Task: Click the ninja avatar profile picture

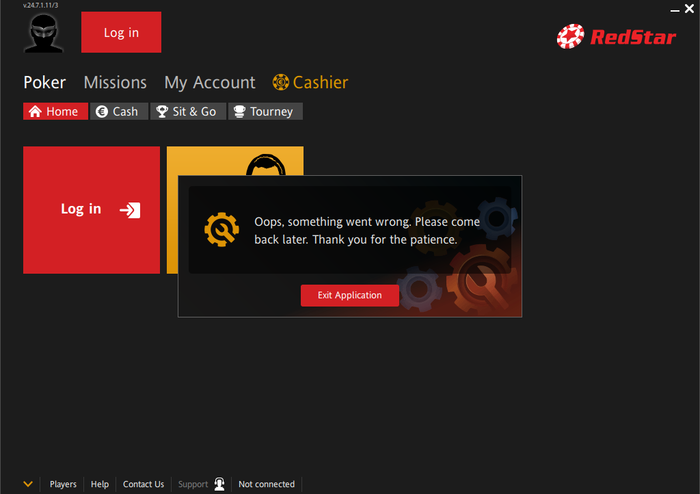Action: (43, 33)
